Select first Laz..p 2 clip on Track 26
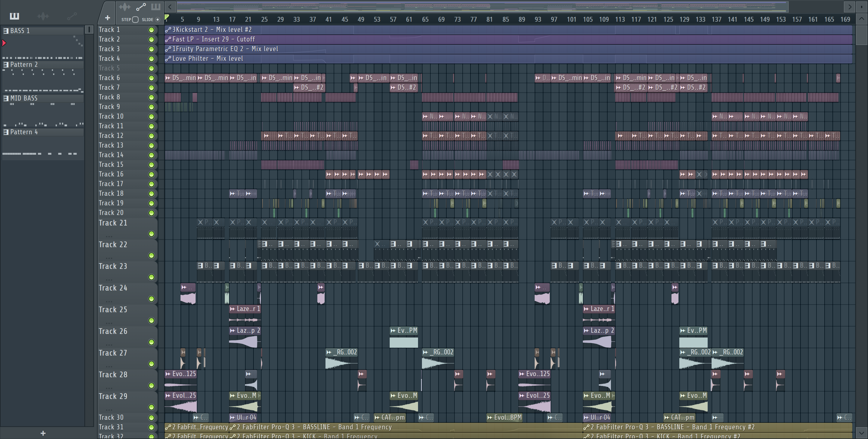The width and height of the screenshot is (868, 439). coord(245,337)
